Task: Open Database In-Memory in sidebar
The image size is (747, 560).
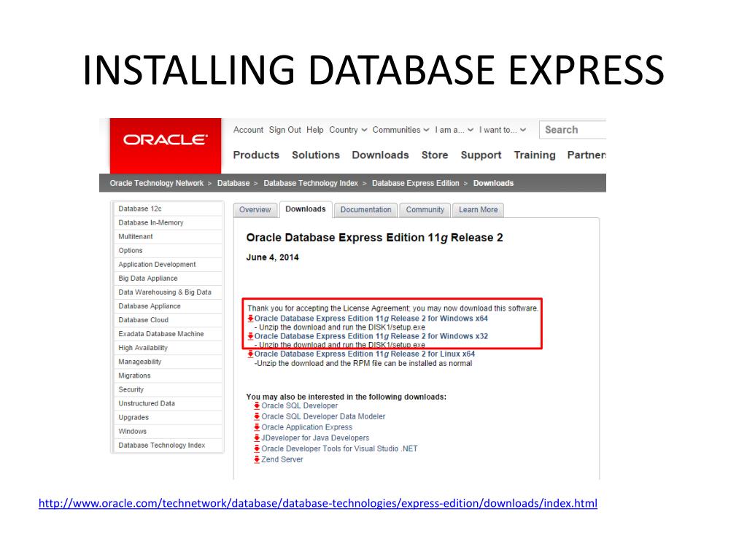Action: 168,222
